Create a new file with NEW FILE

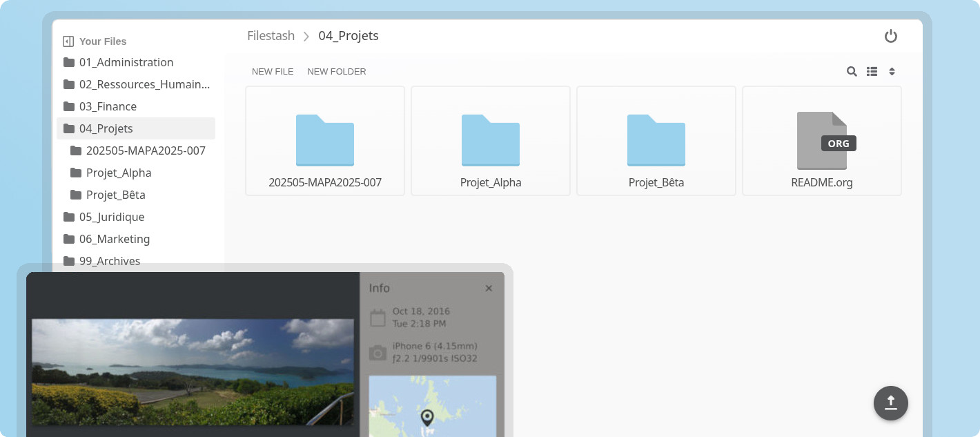click(273, 71)
